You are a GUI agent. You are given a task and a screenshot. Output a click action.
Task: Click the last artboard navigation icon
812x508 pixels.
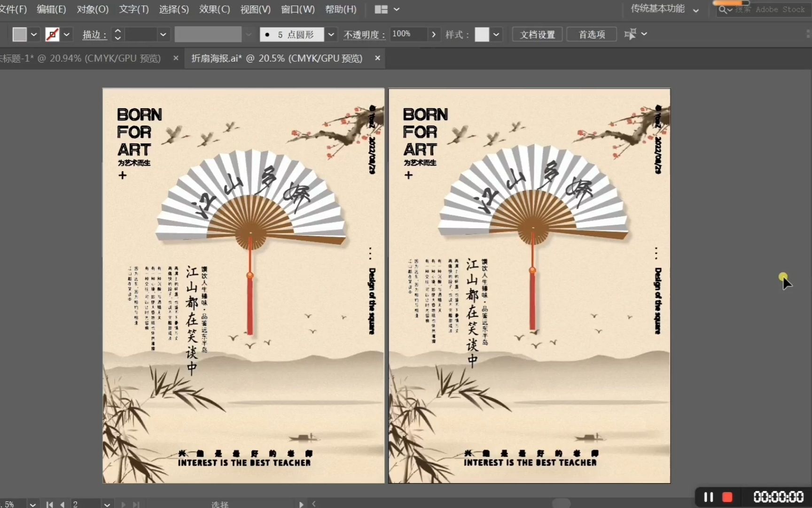coord(137,504)
